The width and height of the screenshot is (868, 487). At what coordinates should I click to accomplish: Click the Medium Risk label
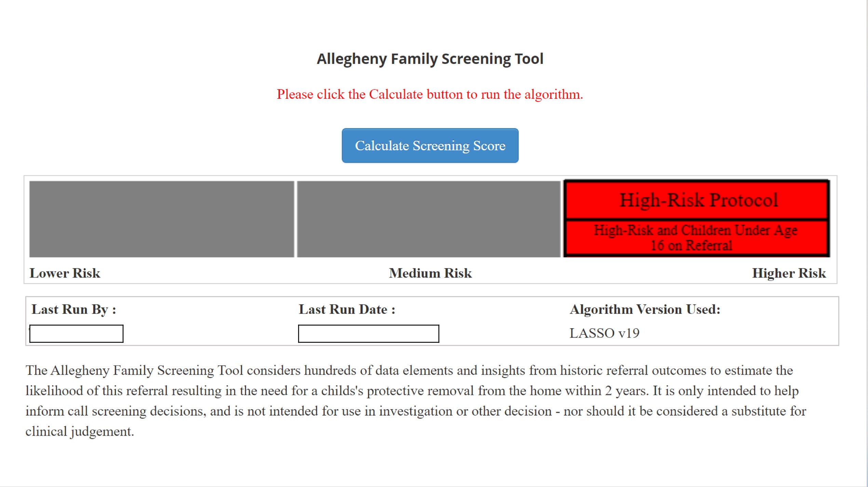[430, 273]
